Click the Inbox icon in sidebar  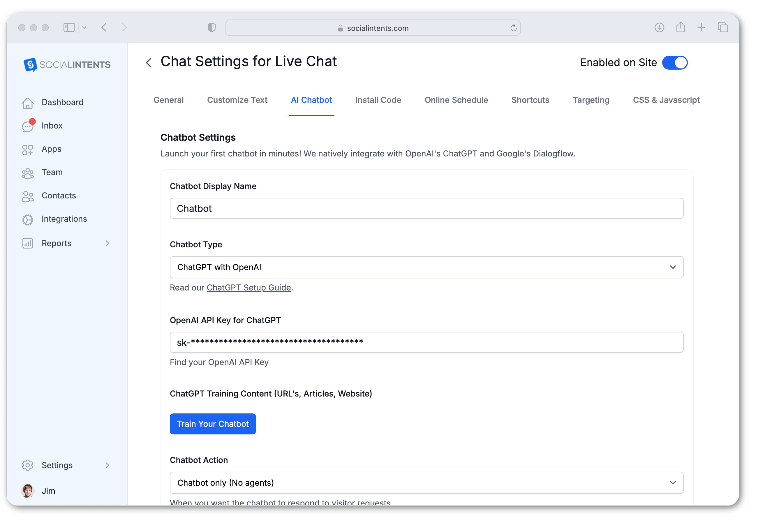point(27,125)
